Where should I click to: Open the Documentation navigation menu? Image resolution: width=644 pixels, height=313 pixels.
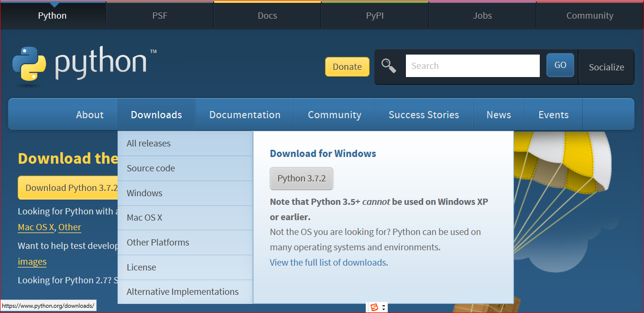tap(245, 115)
